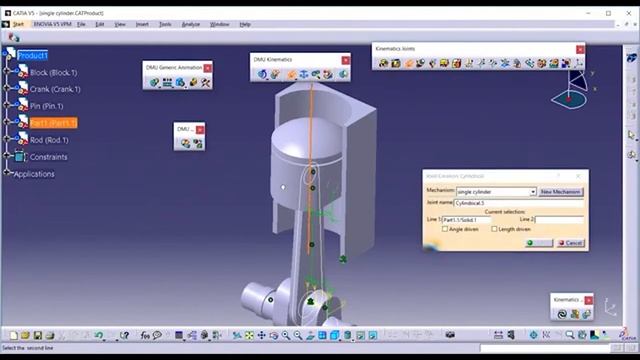640x360 pixels.
Task: Expand the Pin (Pin.1) tree node
Action: coord(7,104)
